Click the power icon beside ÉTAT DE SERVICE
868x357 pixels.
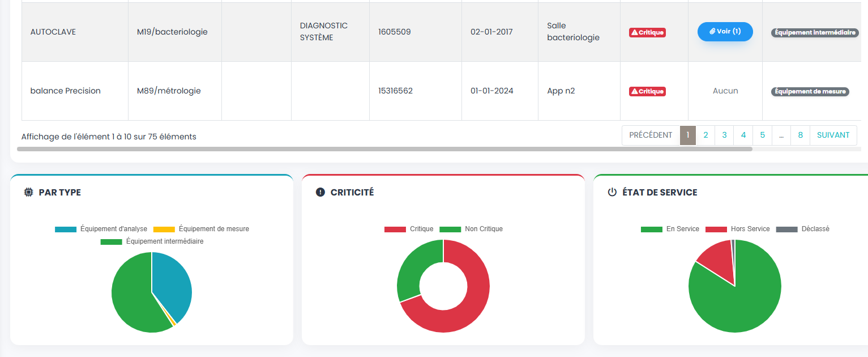(x=612, y=193)
